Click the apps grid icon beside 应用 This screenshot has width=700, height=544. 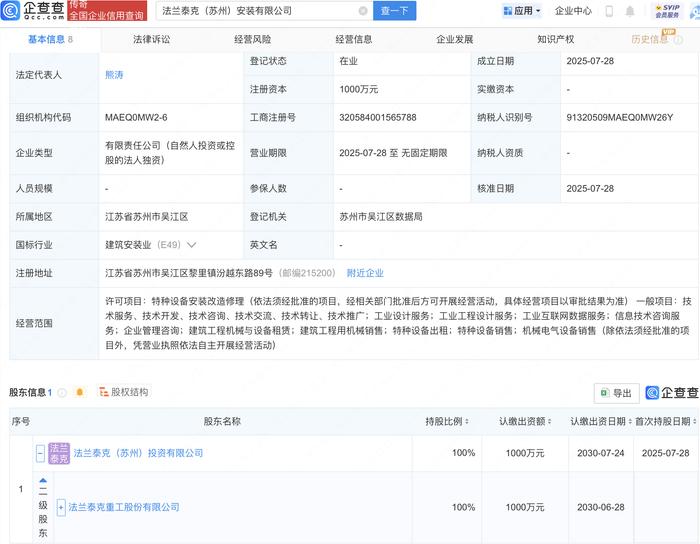coord(508,11)
